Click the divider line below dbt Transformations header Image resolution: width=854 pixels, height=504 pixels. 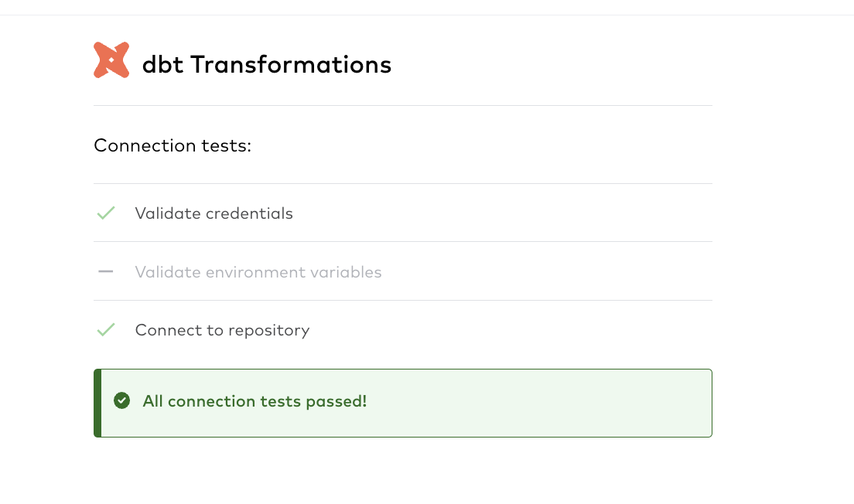(402, 106)
